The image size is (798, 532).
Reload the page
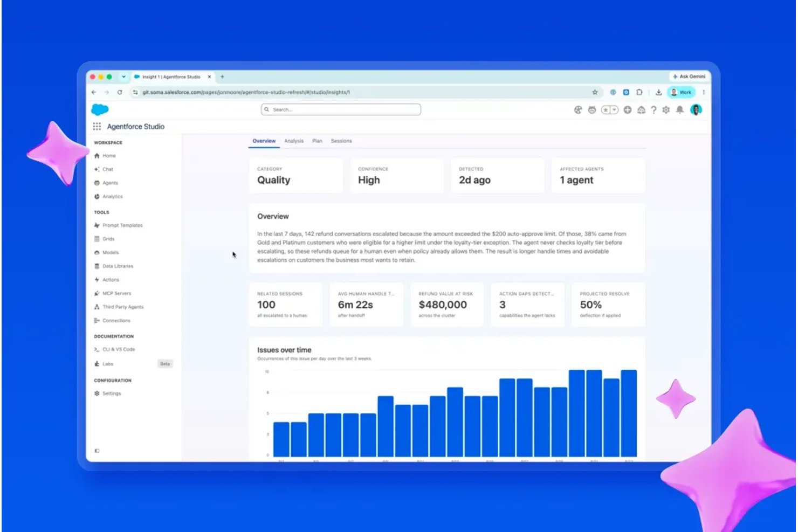tap(120, 92)
